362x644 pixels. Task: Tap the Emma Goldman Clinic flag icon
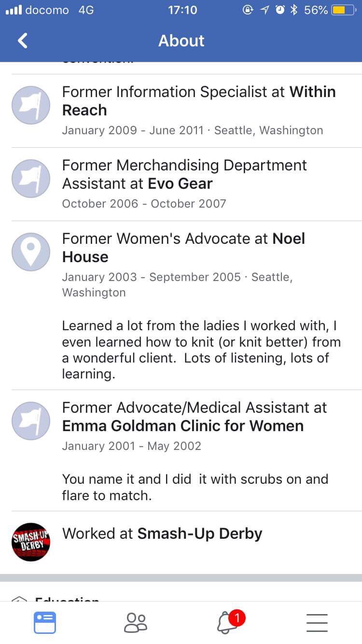pos(31,421)
